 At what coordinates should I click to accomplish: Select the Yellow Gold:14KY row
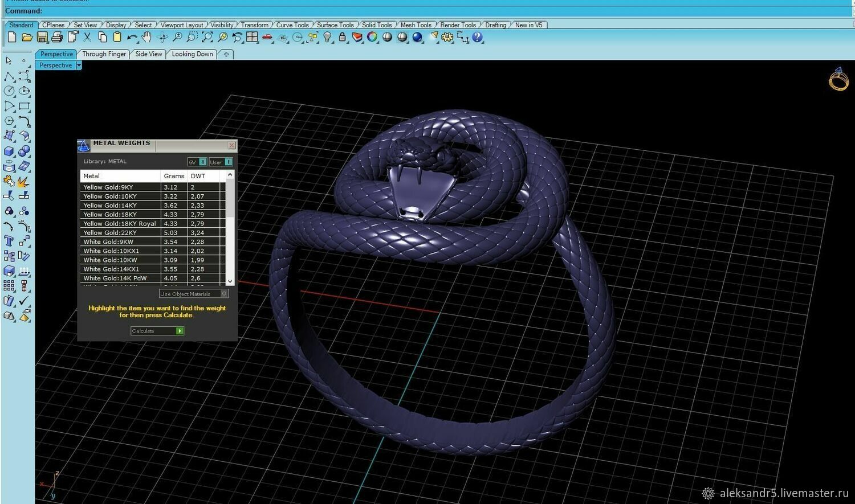(x=153, y=205)
